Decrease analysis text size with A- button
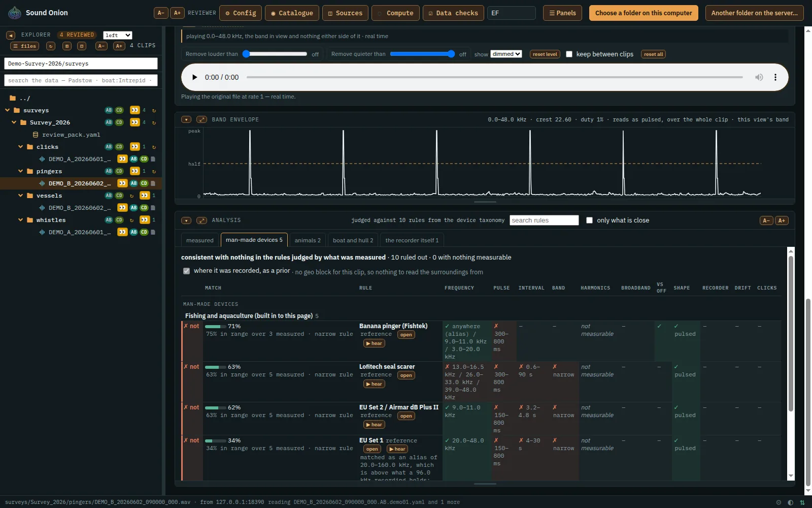This screenshot has height=508, width=812. click(x=766, y=220)
